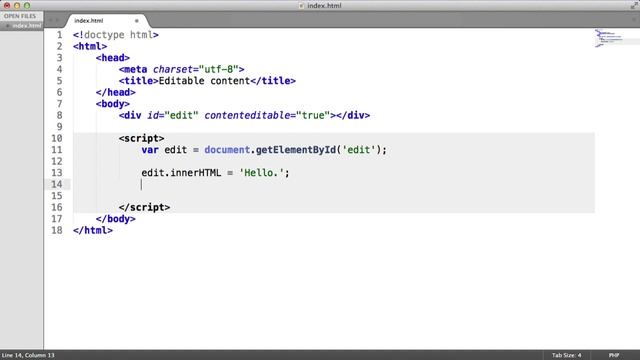
Task: Enter fullscreen with the title bar arrows icon
Action: tap(634, 5)
